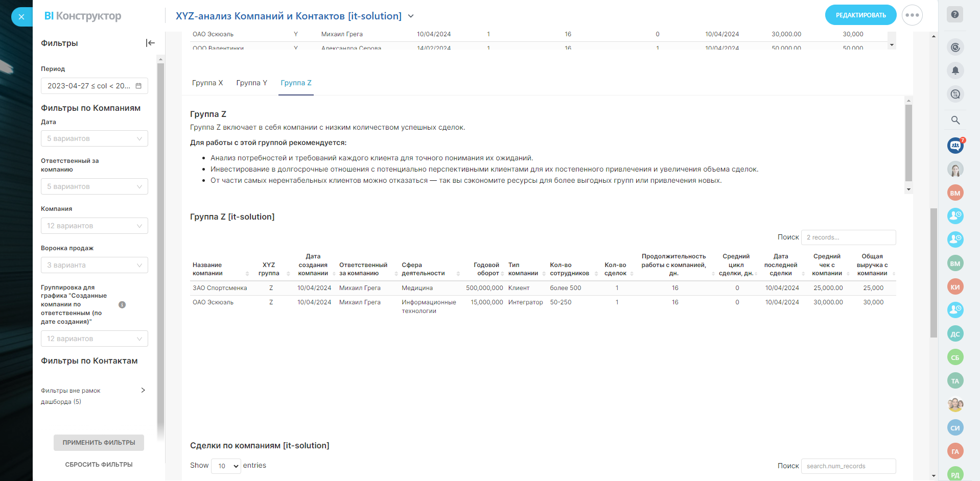
Task: Click the three-dots more options button
Action: coord(912,15)
